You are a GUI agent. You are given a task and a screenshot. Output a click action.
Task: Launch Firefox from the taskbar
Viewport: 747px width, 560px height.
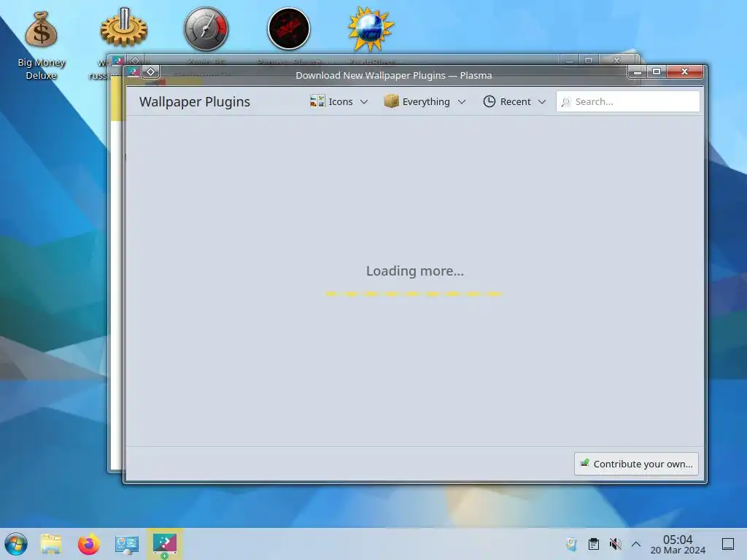88,544
